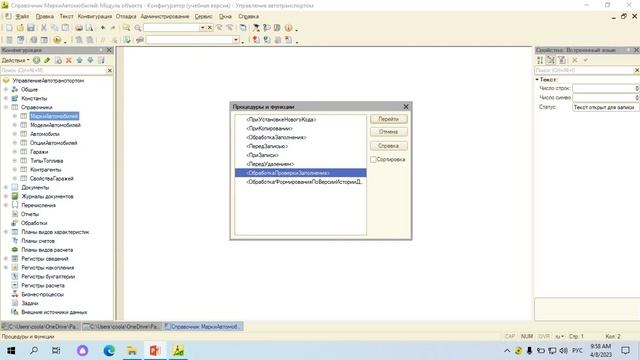Select Контрагенты in configuration tree
This screenshot has width=640, height=360.
(46, 170)
